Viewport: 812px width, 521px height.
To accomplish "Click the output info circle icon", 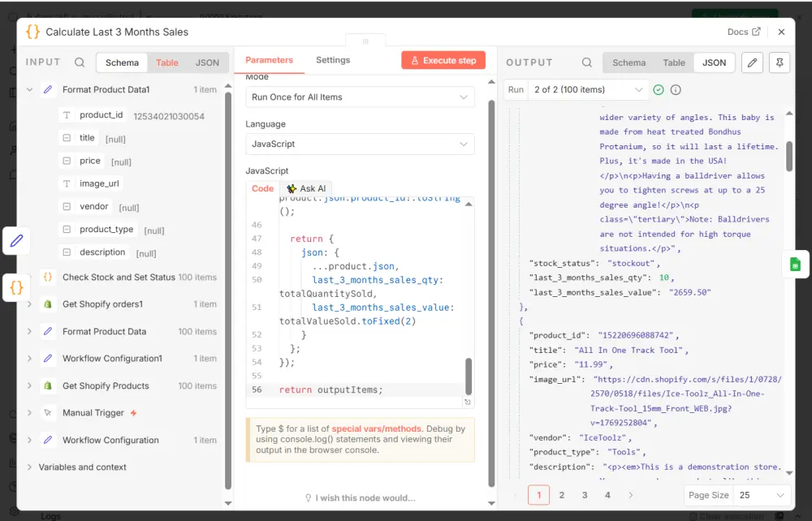I will click(x=676, y=90).
